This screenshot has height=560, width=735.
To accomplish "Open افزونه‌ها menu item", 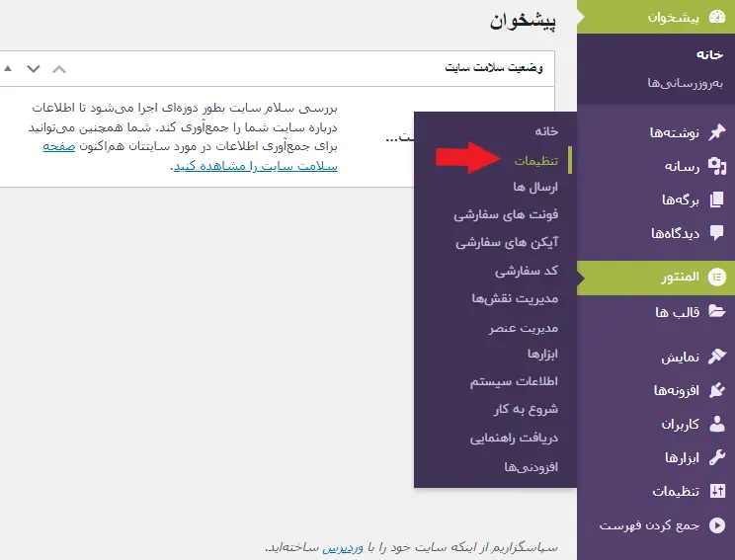I will [x=656, y=391].
